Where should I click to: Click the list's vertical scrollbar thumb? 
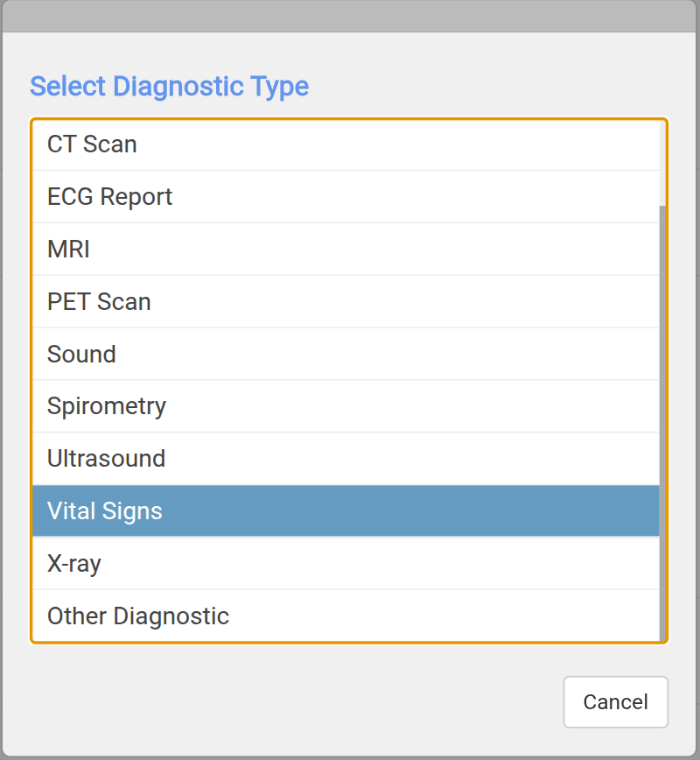(x=662, y=420)
